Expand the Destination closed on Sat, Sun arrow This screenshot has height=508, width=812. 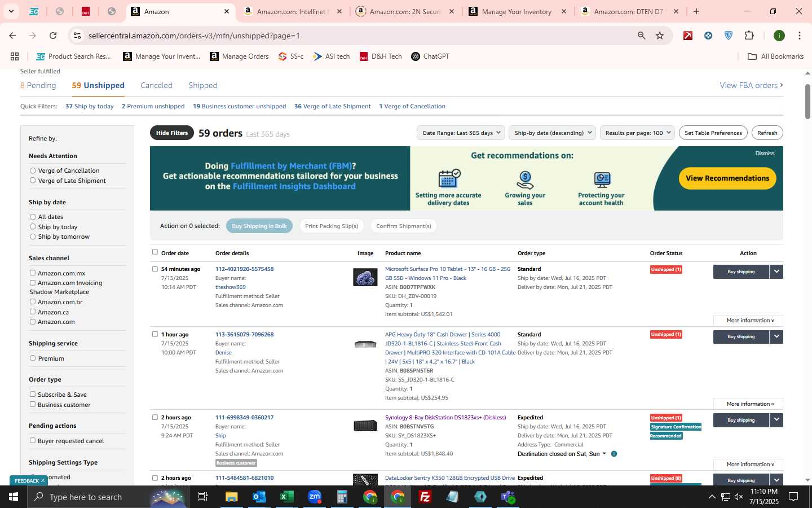point(604,454)
